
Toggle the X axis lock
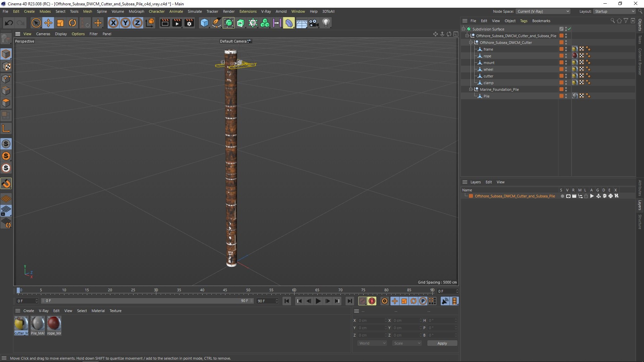click(113, 23)
